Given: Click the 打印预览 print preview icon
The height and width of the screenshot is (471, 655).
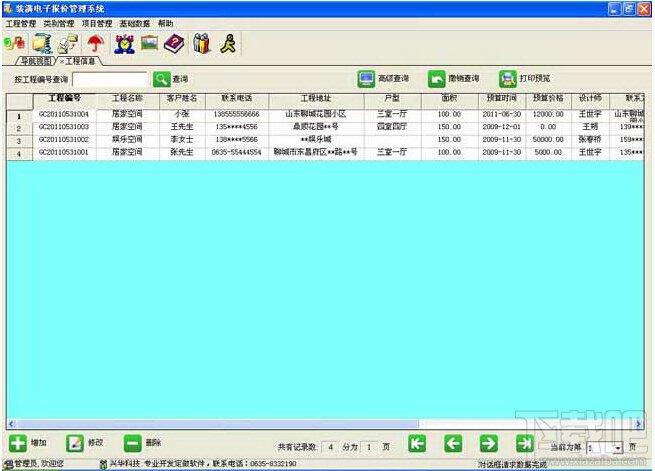Looking at the screenshot, I should pos(508,78).
